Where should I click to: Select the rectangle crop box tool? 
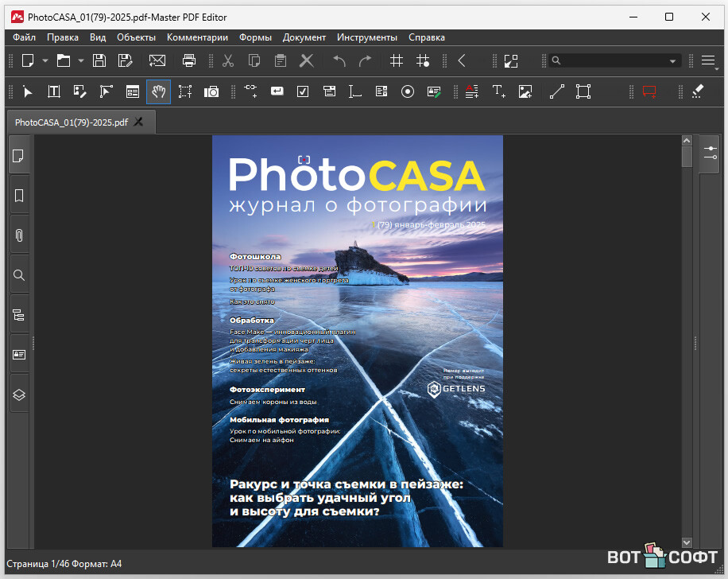(x=583, y=91)
